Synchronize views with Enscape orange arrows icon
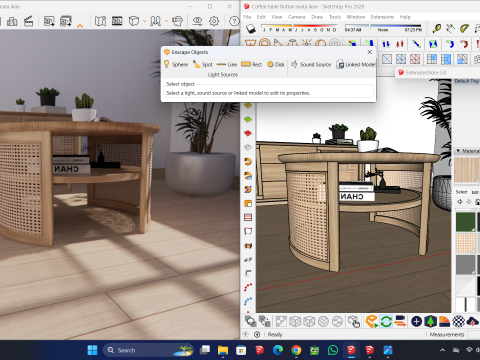This screenshot has height=360, width=480. (400, 322)
